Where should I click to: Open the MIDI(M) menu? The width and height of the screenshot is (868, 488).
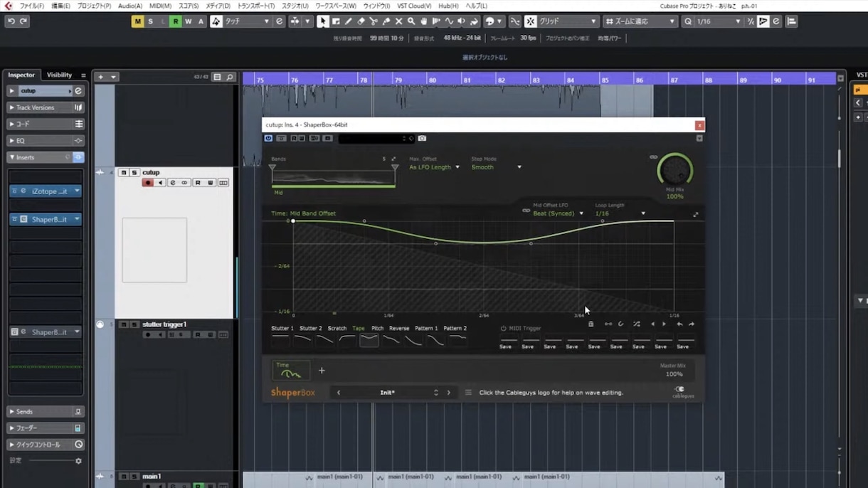(160, 6)
